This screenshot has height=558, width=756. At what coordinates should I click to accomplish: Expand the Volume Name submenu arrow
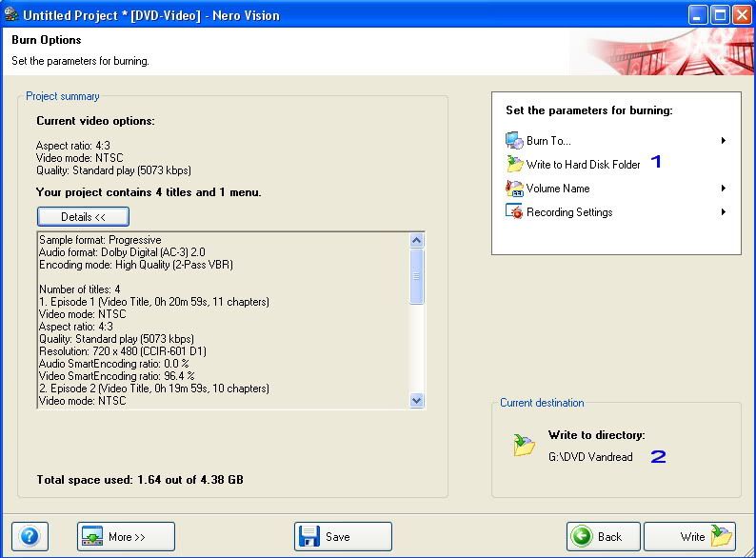724,189
